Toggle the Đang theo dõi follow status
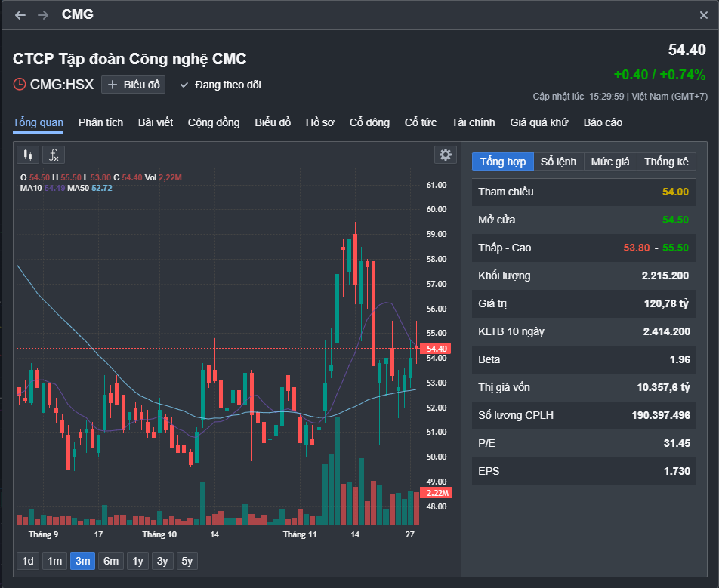Screen dimensions: 719x588 [x=221, y=85]
